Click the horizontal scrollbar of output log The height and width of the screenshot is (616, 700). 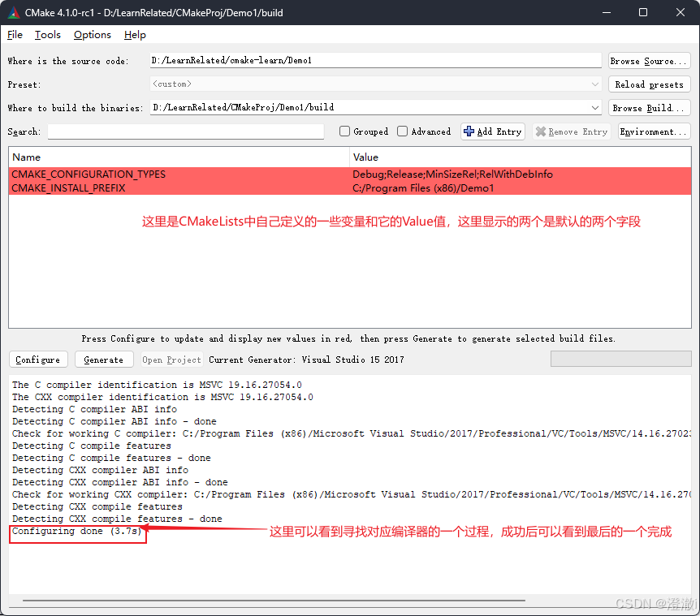click(274, 601)
